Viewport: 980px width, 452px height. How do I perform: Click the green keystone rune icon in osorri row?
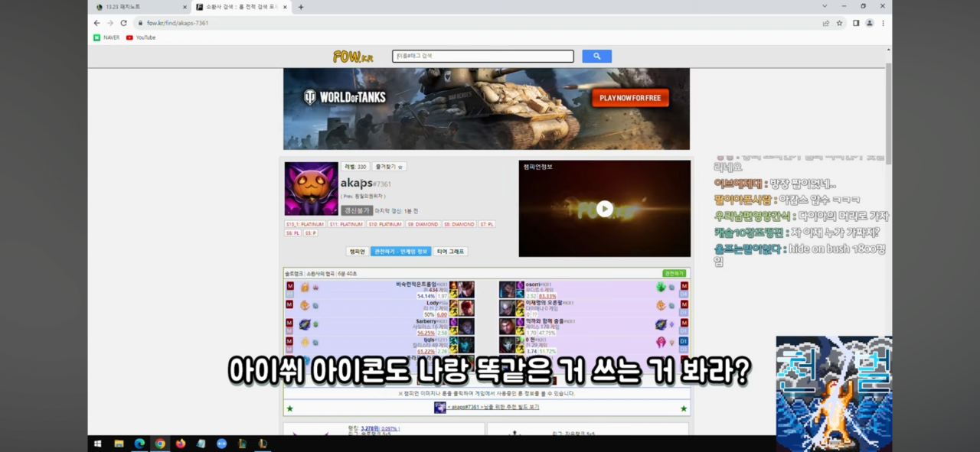[x=661, y=287]
